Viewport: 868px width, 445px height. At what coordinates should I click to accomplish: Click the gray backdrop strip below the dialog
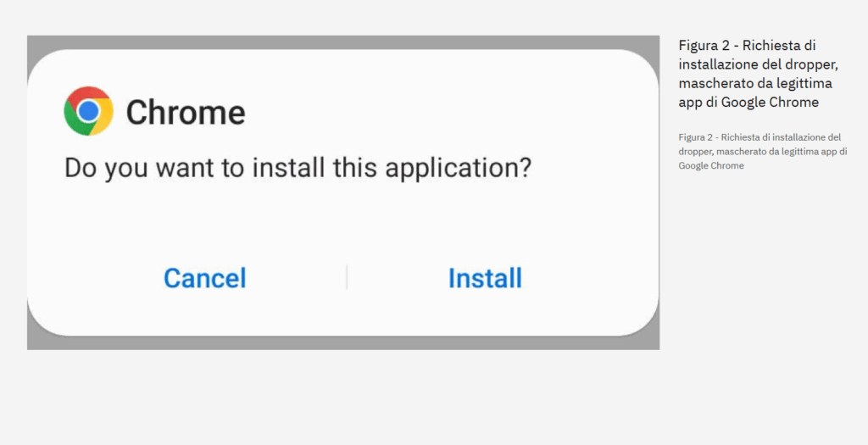[343, 343]
